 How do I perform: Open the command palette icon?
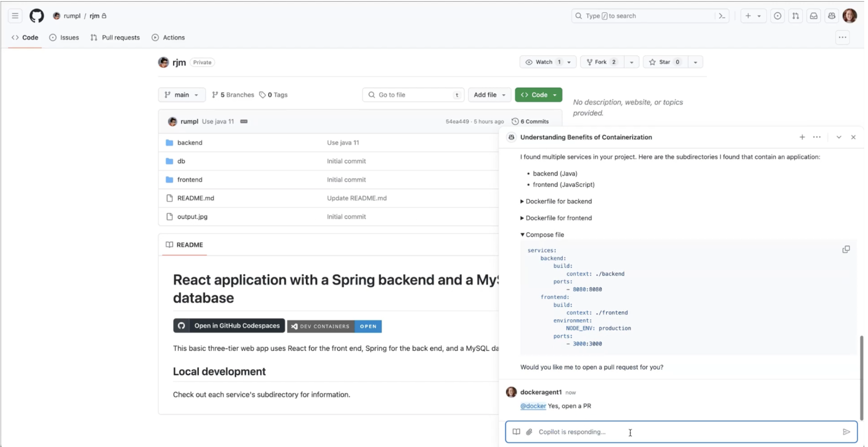[x=722, y=16]
